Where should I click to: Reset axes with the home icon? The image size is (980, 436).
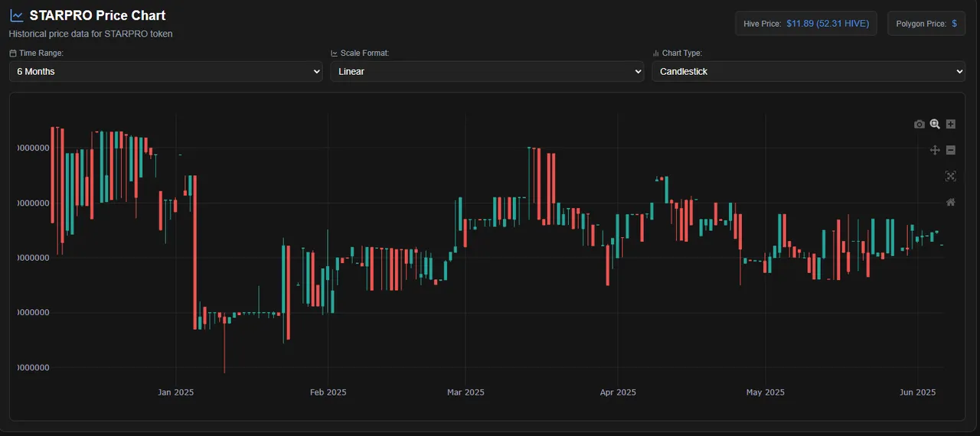pos(951,202)
